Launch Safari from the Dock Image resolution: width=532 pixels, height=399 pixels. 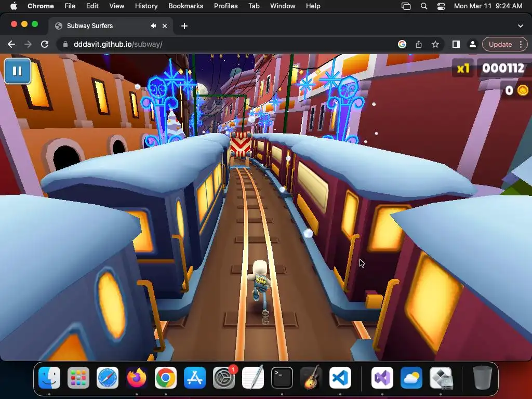(x=108, y=378)
